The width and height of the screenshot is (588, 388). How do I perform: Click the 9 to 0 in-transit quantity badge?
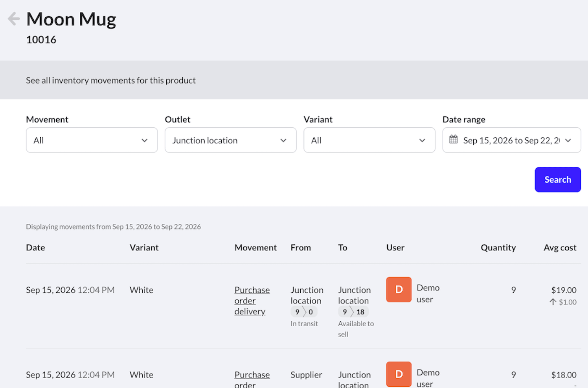click(304, 312)
